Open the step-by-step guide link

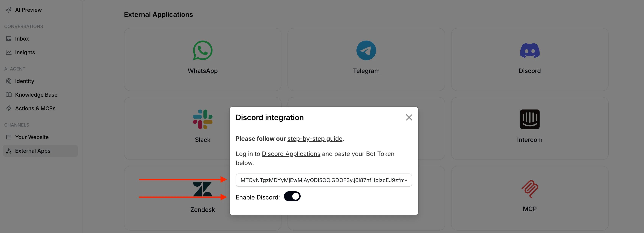click(315, 138)
